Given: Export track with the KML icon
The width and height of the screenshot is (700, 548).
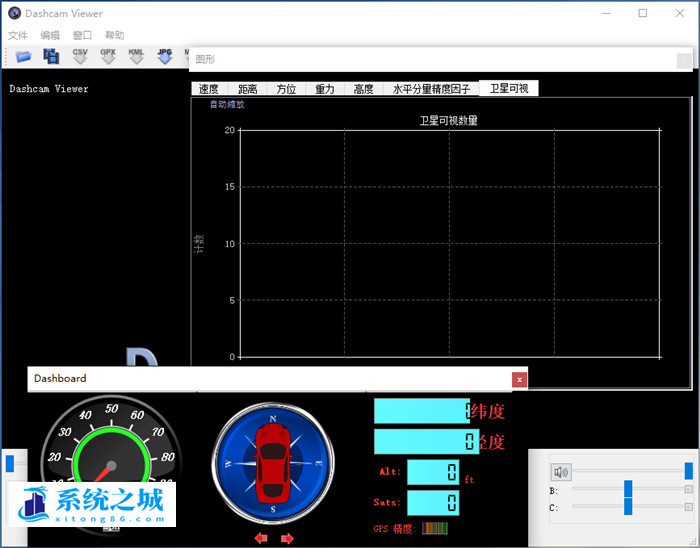Looking at the screenshot, I should point(136,56).
